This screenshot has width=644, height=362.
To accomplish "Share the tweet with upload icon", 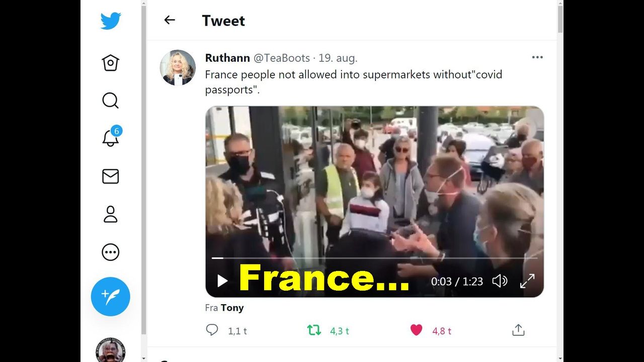I will click(x=518, y=330).
